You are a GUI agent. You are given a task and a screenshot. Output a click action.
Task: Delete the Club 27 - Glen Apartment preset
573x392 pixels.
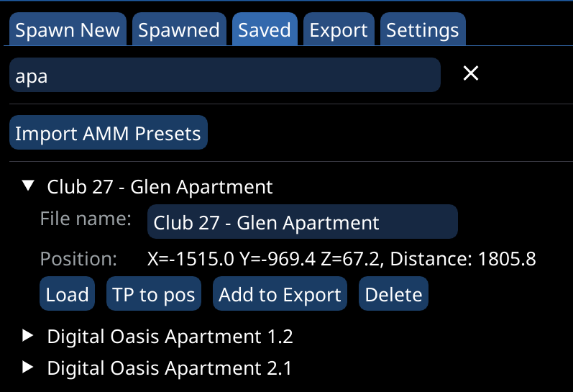393,294
